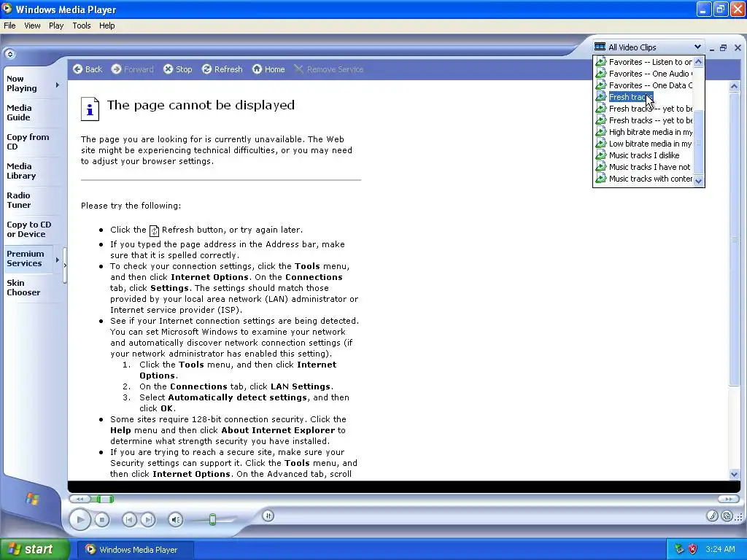747x560 pixels.
Task: Click the Remove Service button
Action: pos(329,69)
